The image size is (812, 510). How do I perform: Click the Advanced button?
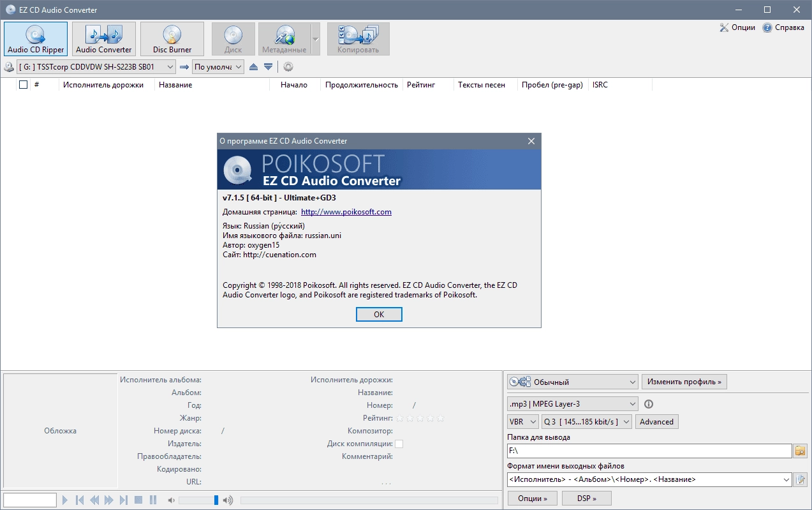point(657,421)
